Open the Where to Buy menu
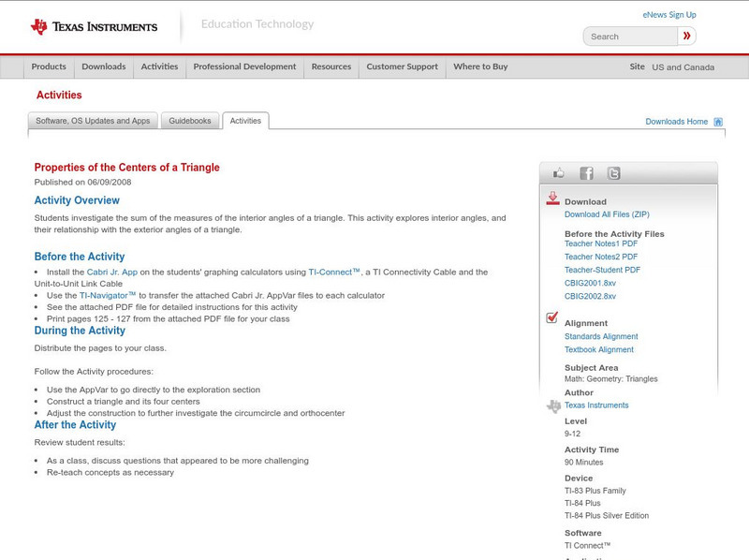Image resolution: width=749 pixels, height=560 pixels. [x=480, y=66]
